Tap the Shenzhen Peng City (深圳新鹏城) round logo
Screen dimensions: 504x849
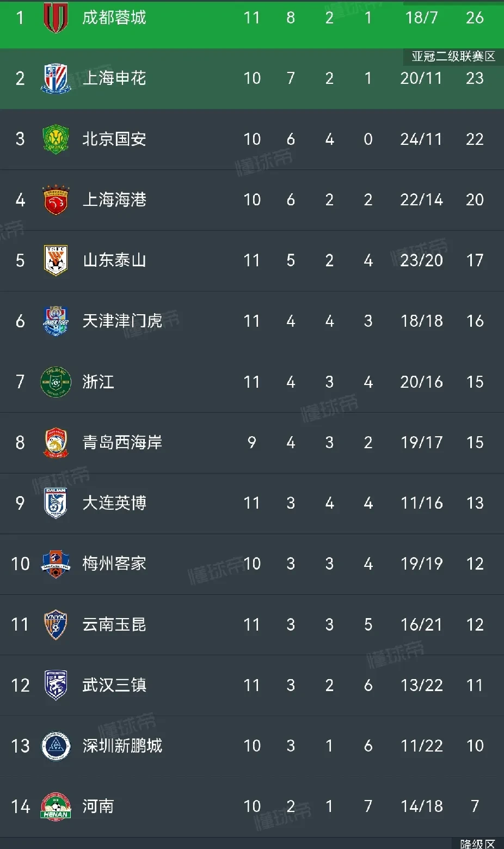56,746
